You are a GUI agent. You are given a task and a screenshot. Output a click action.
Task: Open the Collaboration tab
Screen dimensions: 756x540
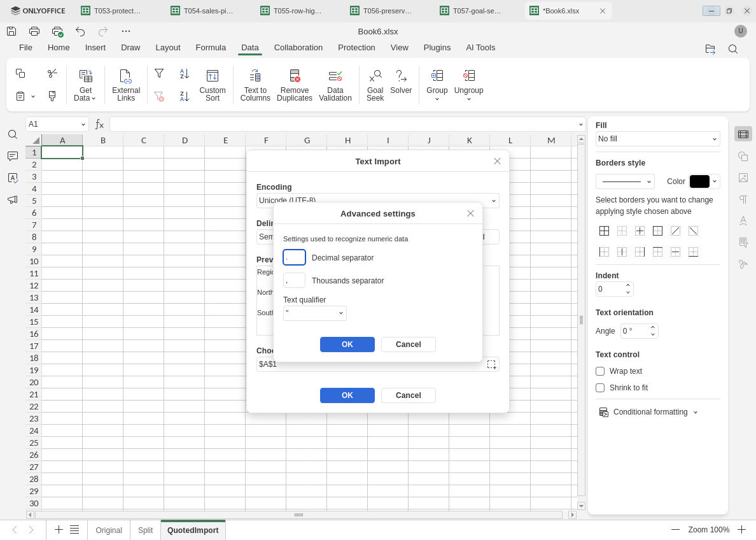(298, 48)
